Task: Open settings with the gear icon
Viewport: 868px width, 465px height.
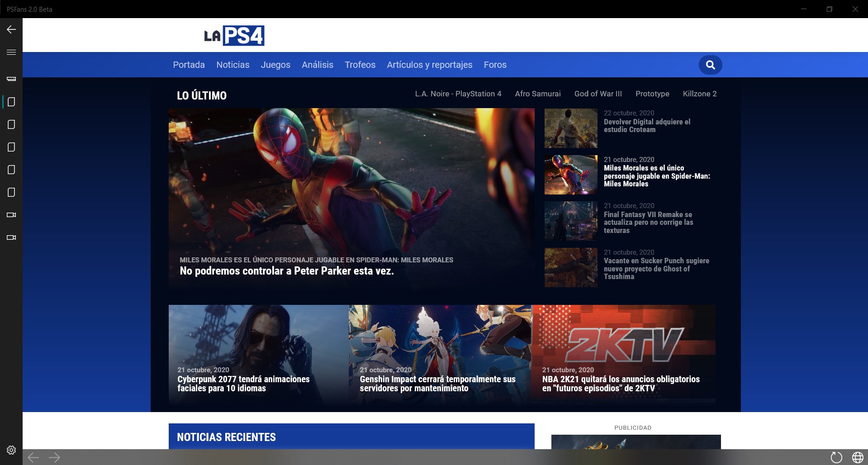Action: coord(11,450)
